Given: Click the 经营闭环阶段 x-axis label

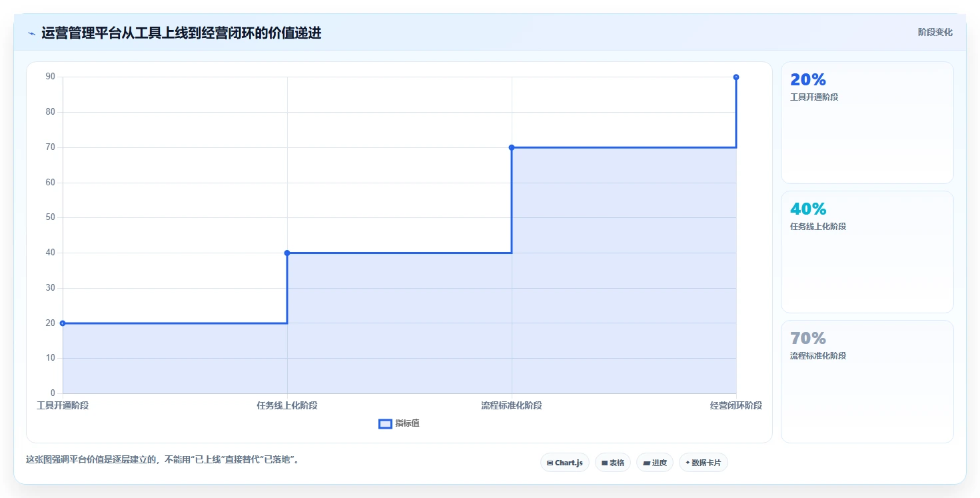Looking at the screenshot, I should point(736,405).
